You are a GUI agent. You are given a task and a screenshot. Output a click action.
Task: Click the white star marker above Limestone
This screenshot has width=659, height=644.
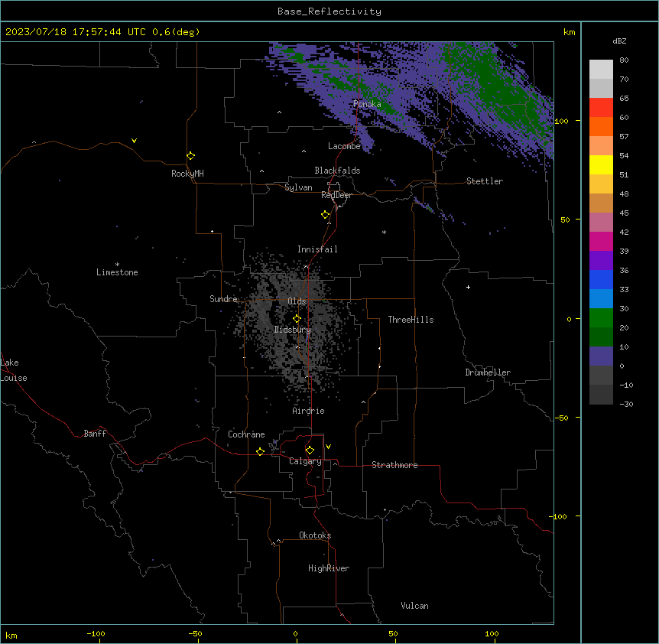pyautogui.click(x=117, y=264)
